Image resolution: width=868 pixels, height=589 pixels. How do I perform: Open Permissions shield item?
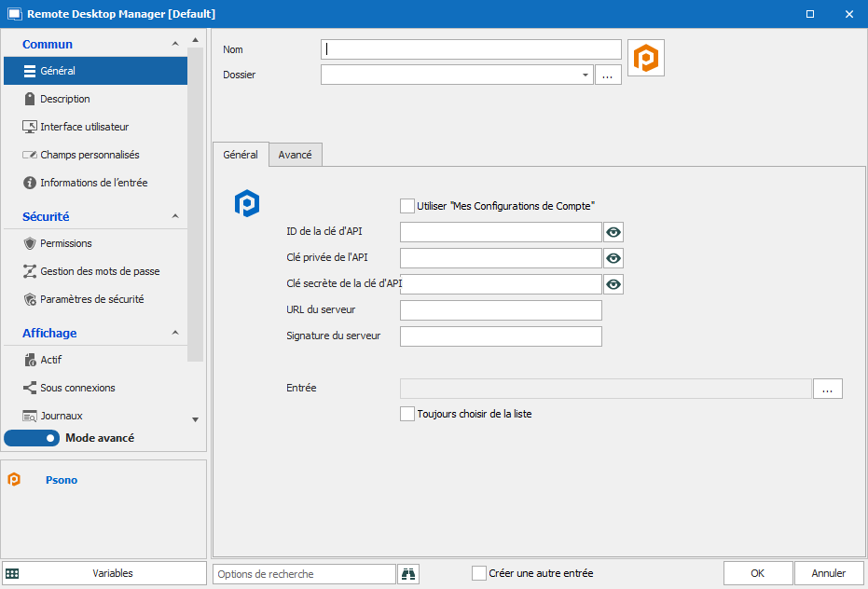pos(65,243)
